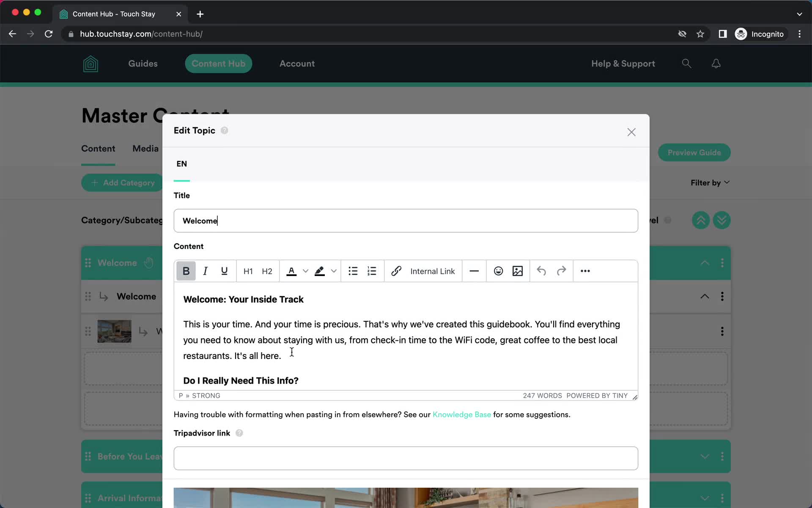
Task: Click the Content Hub navigation tab
Action: click(x=218, y=63)
